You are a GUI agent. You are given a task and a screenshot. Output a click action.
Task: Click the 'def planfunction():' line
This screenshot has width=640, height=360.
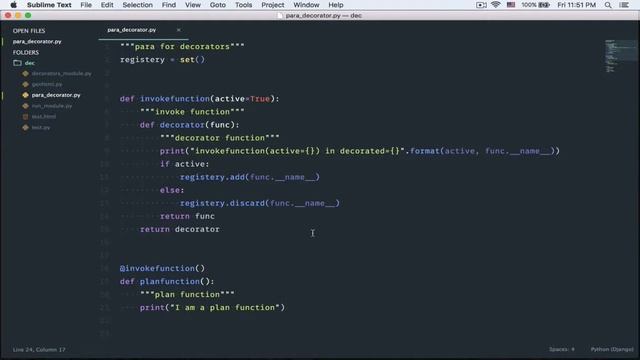point(167,282)
